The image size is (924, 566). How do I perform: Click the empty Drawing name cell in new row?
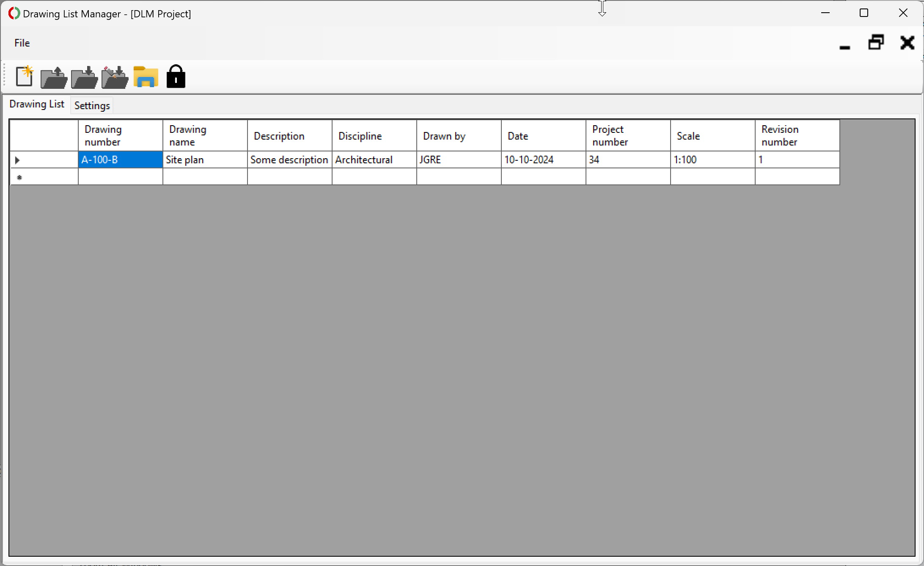pyautogui.click(x=205, y=177)
